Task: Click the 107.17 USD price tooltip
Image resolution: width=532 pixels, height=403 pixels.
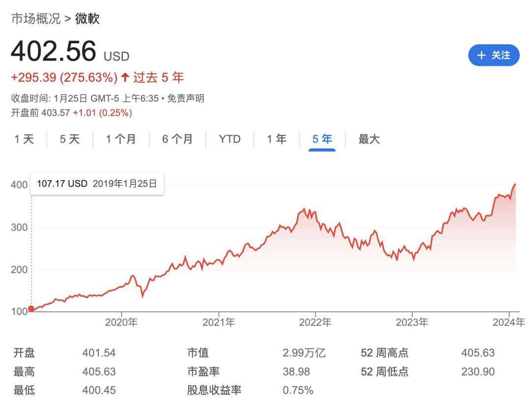Action: coord(97,184)
